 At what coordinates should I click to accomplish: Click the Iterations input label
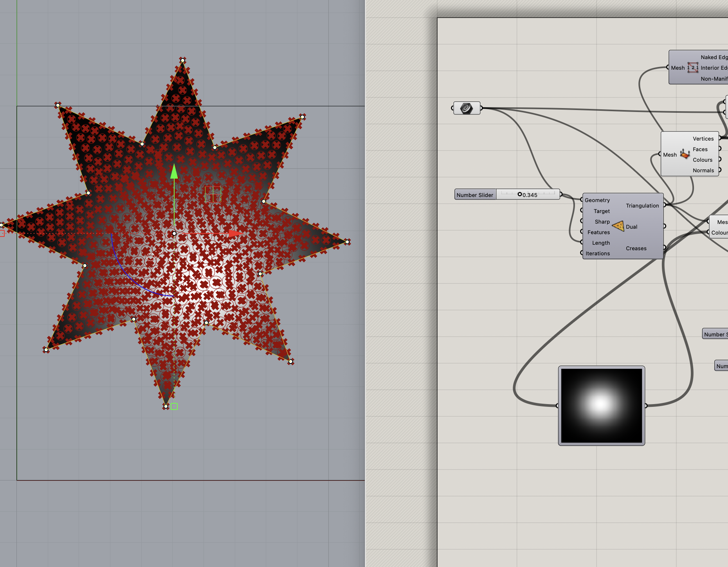598,253
